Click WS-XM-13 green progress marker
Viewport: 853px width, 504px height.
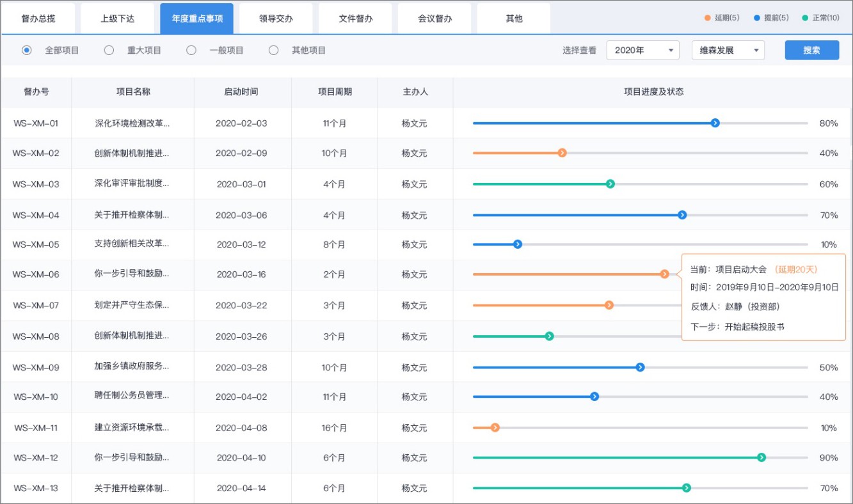pyautogui.click(x=687, y=488)
